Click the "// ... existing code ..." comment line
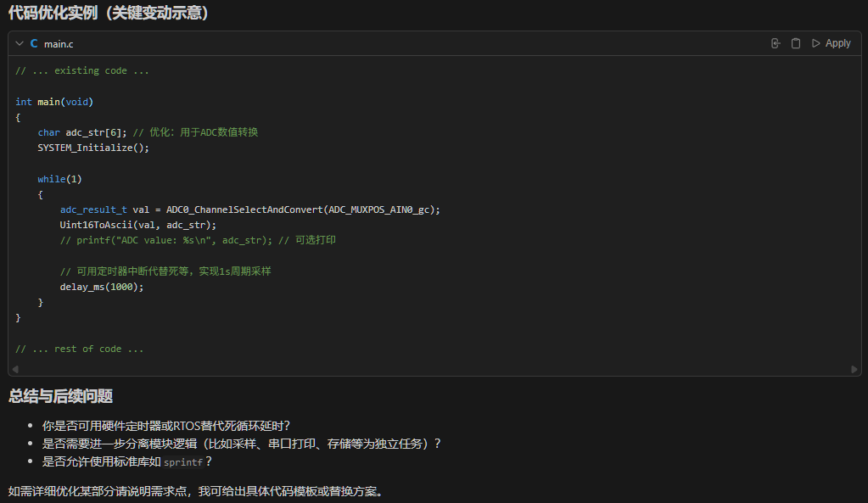Viewport: 868px width, 503px height. coord(82,71)
